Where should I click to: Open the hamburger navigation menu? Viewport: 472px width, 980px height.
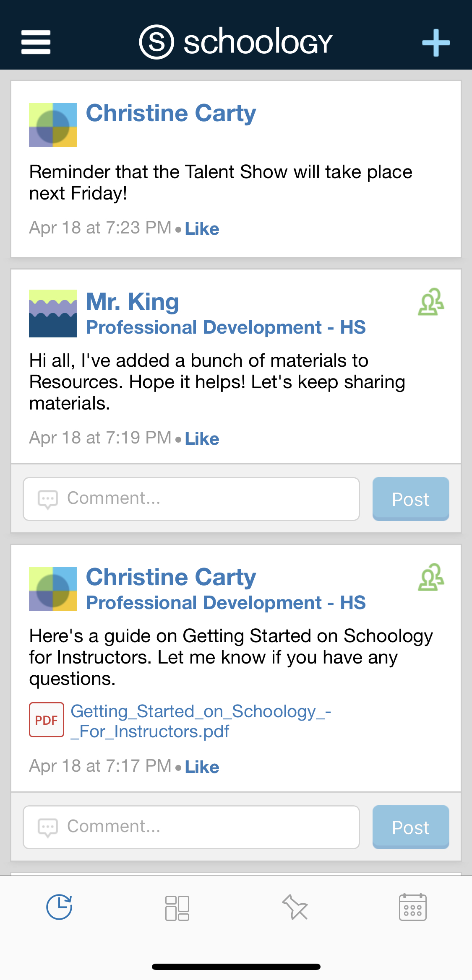pos(36,42)
